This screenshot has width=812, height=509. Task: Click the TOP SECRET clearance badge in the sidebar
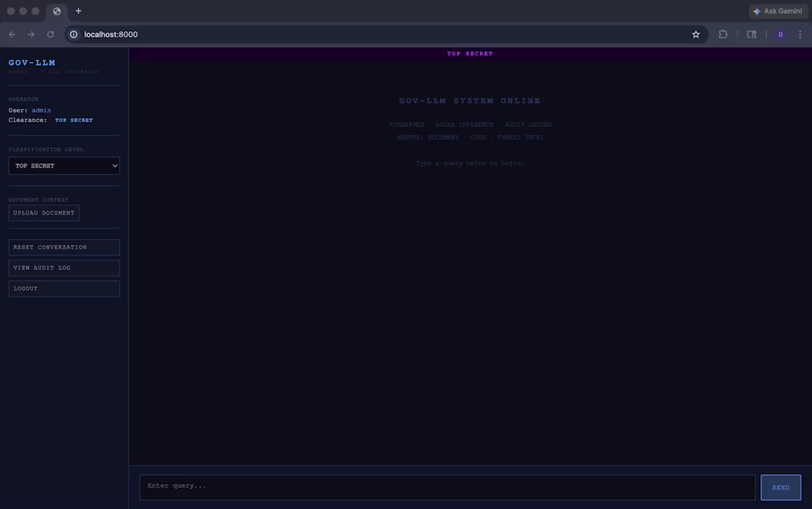(x=74, y=120)
